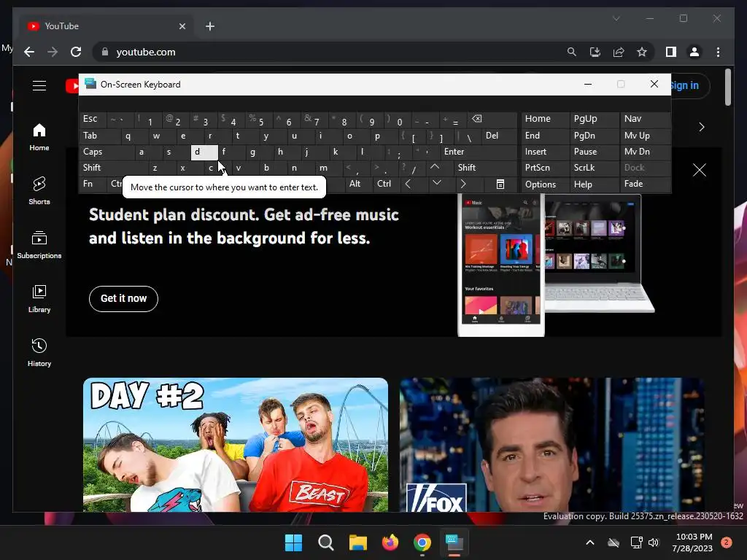
Task: Click the PrtScn key on keyboard
Action: pos(545,168)
